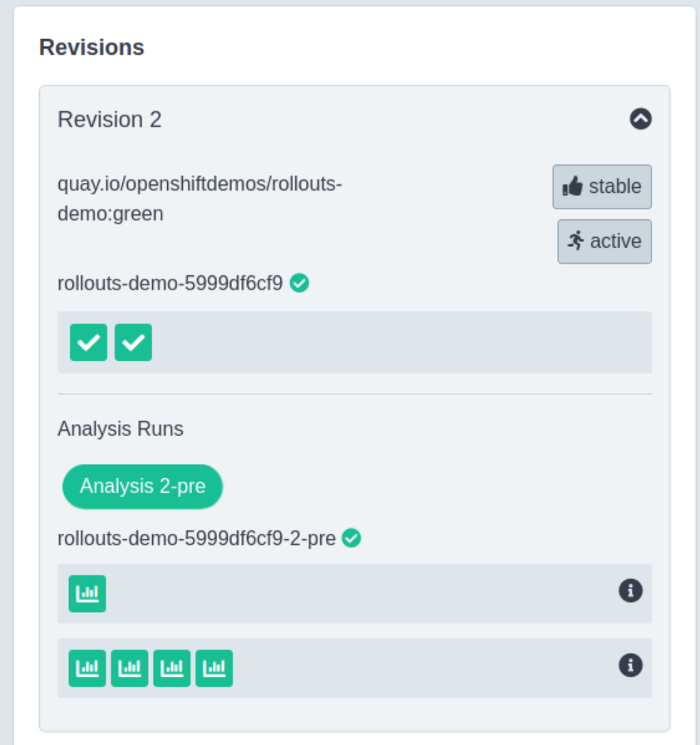Viewport: 700px width, 745px height.
Task: Select the first green checkmark pod square
Action: pyautogui.click(x=88, y=342)
